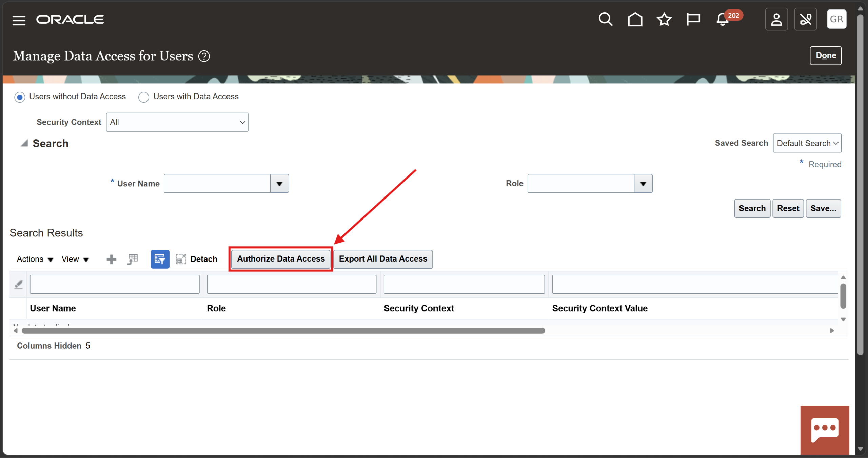Click the plus Create icon in toolbar
The width and height of the screenshot is (868, 458).
click(111, 259)
